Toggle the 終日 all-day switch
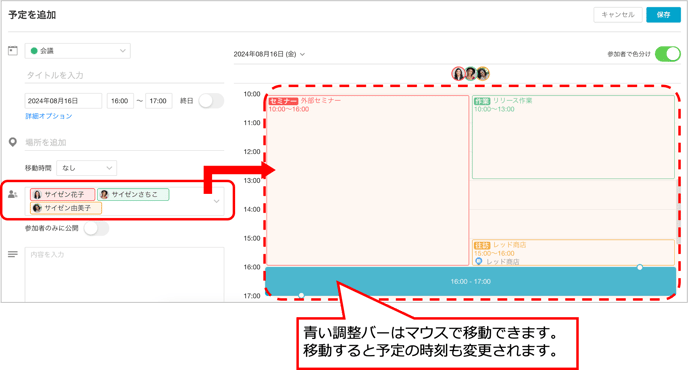This screenshot has height=370, width=688. coord(211,101)
